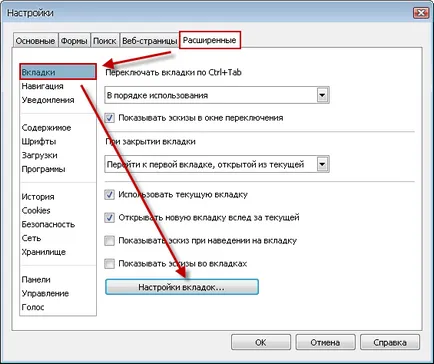
Task: Open the Формы tab
Action: (74, 41)
